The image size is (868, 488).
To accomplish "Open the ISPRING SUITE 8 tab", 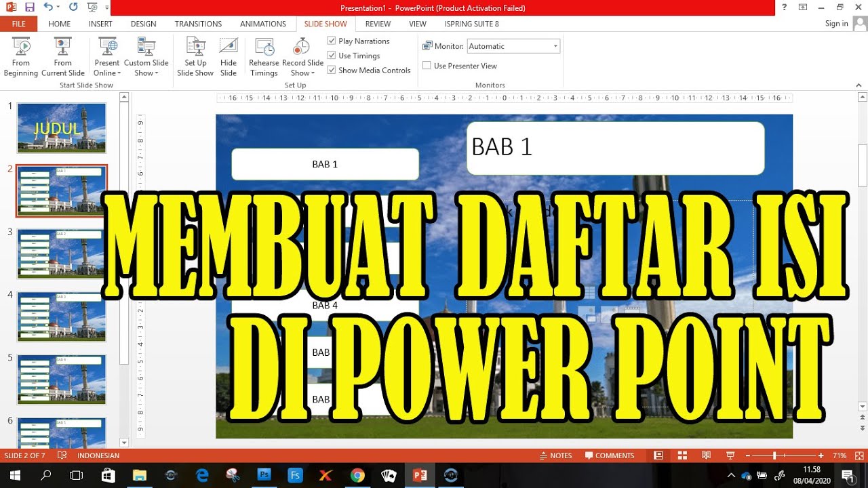I will tap(472, 24).
